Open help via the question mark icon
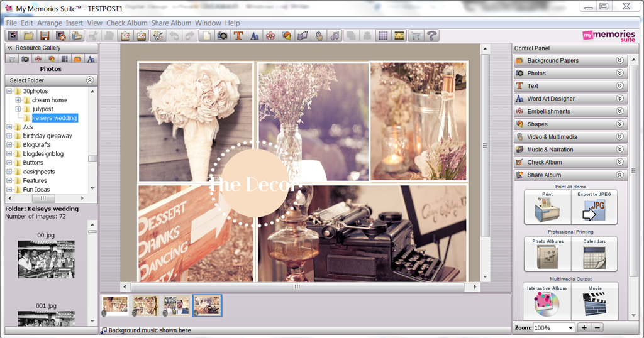The height and width of the screenshot is (338, 644). pos(431,36)
